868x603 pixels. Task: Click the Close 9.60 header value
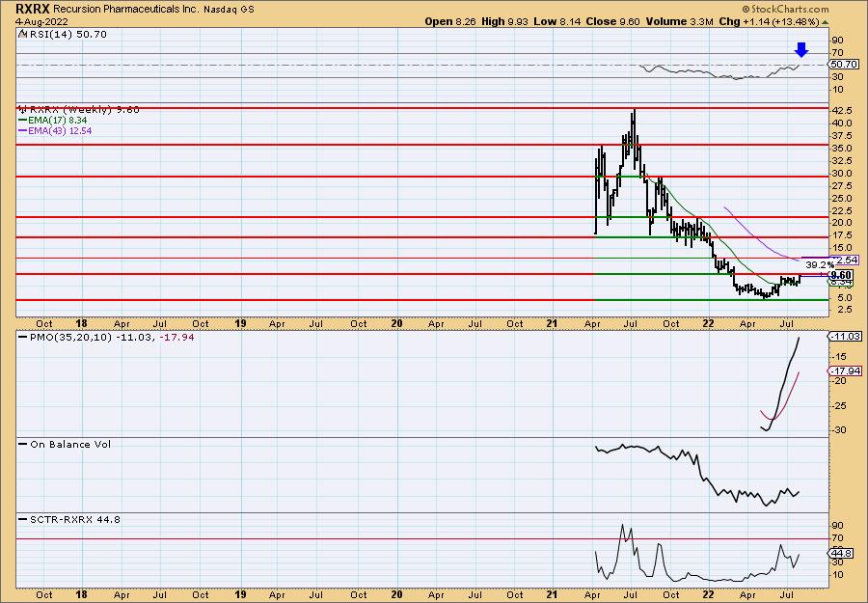610,21
